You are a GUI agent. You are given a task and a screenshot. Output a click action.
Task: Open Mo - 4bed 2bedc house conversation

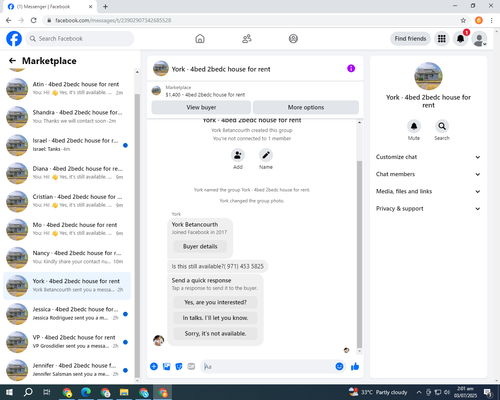coord(67,229)
